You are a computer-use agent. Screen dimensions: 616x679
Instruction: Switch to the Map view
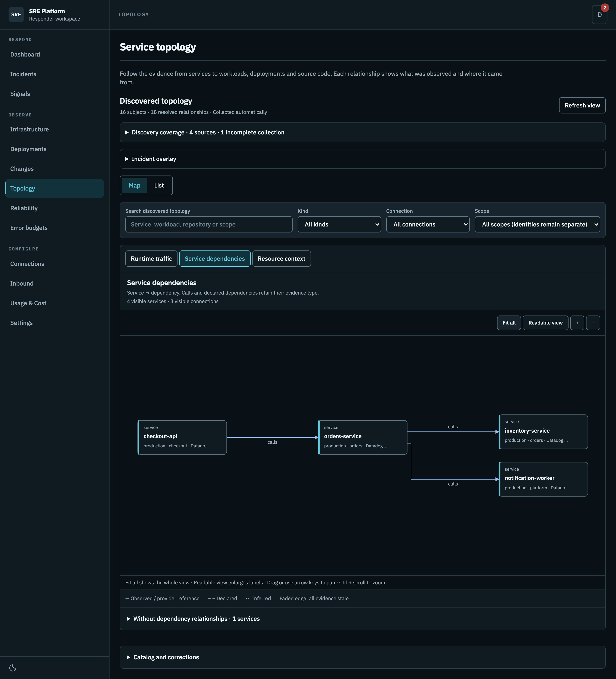[x=134, y=186]
